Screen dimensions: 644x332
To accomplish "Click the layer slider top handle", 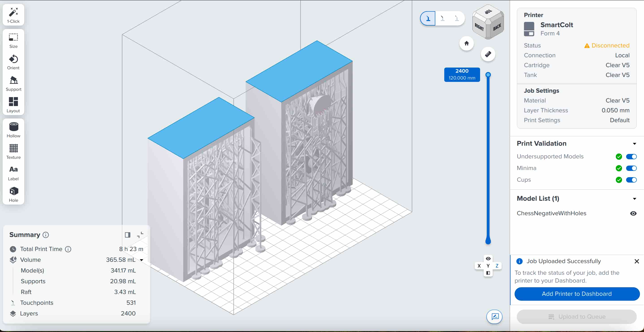I will (x=488, y=75).
